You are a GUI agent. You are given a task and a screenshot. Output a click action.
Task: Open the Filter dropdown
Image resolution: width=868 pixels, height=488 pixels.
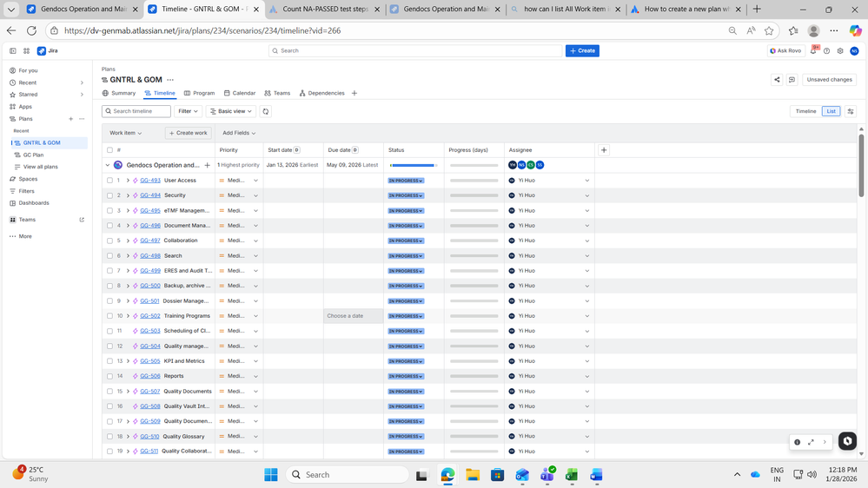point(188,111)
